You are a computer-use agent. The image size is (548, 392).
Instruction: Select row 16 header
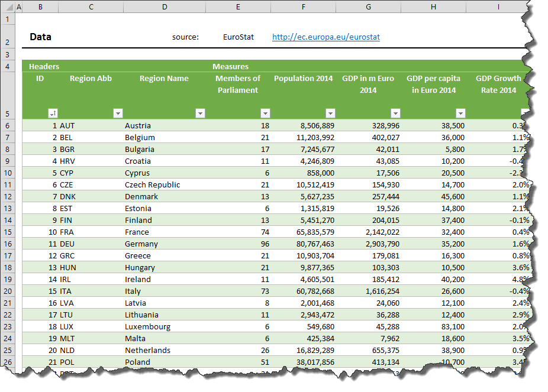[7, 244]
